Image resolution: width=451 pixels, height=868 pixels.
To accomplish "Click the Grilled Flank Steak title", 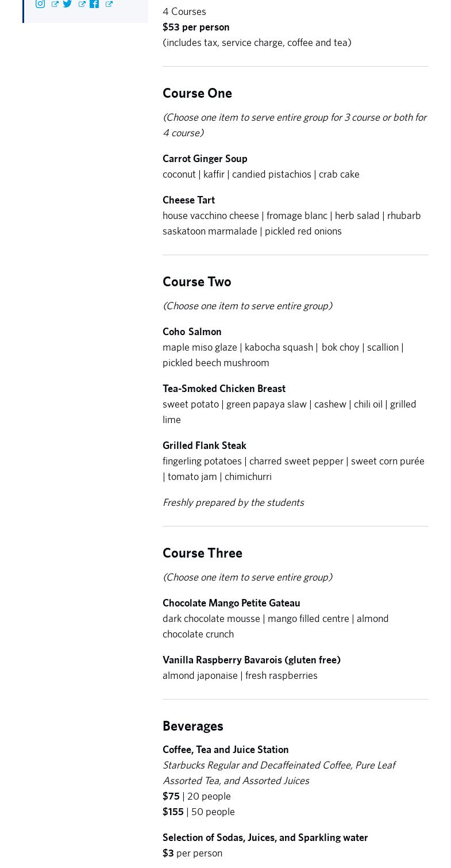I will pyautogui.click(x=204, y=445).
